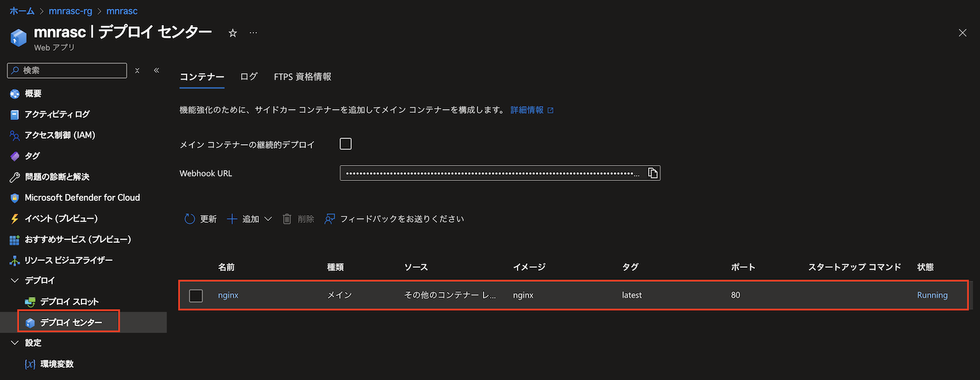Go to mnrasc-rg breadcrumb link
The width and height of the screenshot is (980, 380).
71,11
